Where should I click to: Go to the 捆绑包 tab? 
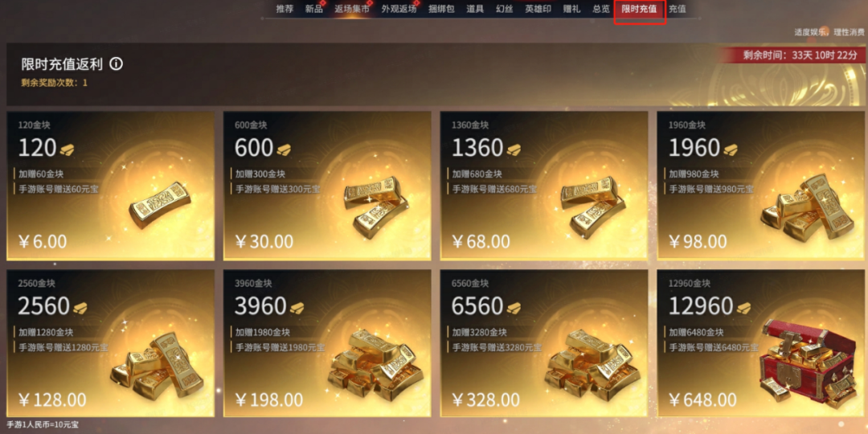click(441, 9)
